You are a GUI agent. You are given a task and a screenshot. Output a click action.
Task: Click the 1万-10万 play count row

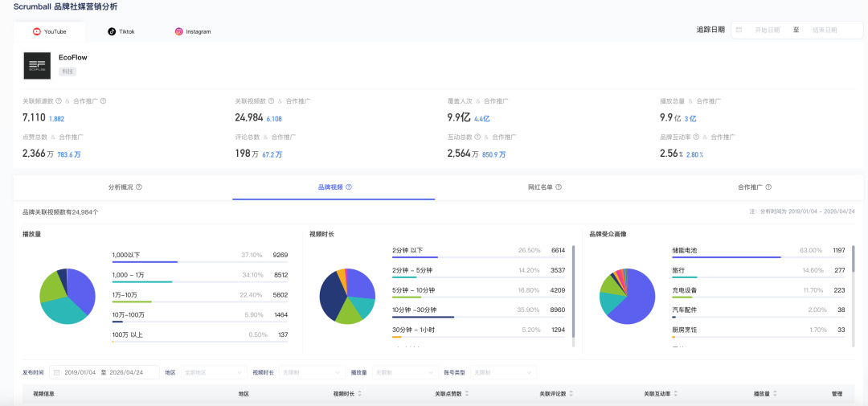pyautogui.click(x=200, y=297)
